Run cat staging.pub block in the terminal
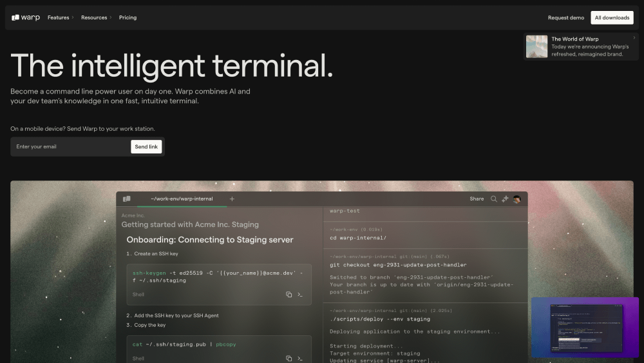 [x=300, y=358]
